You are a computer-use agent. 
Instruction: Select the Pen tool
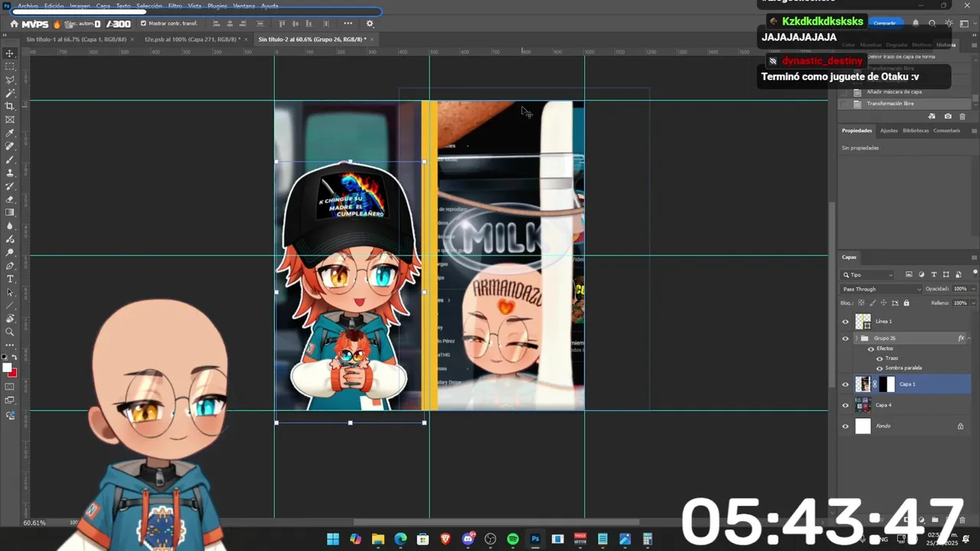10,266
